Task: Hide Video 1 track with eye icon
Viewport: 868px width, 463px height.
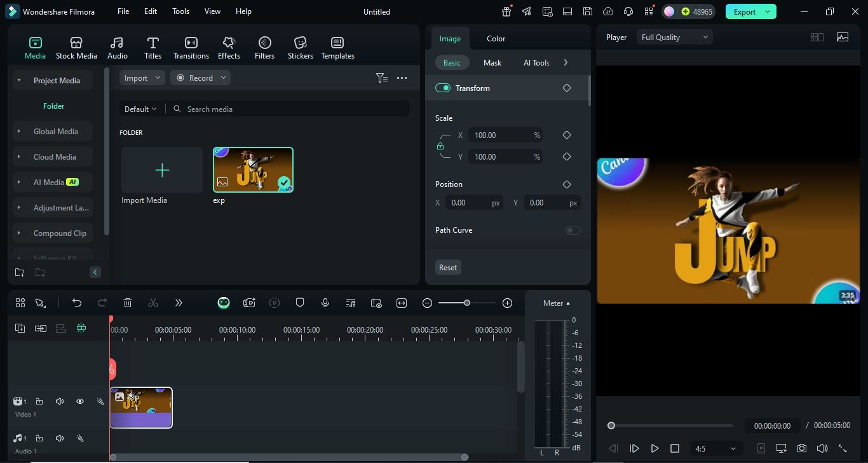Action: pyautogui.click(x=80, y=401)
